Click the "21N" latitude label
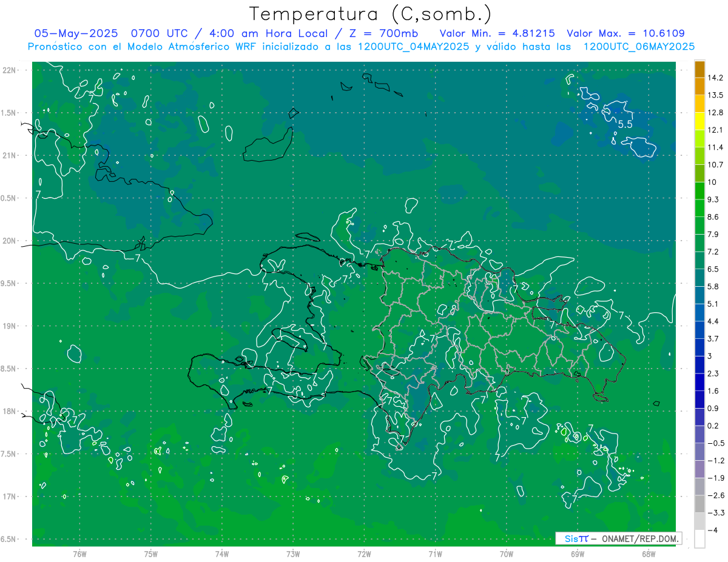 tap(10, 155)
